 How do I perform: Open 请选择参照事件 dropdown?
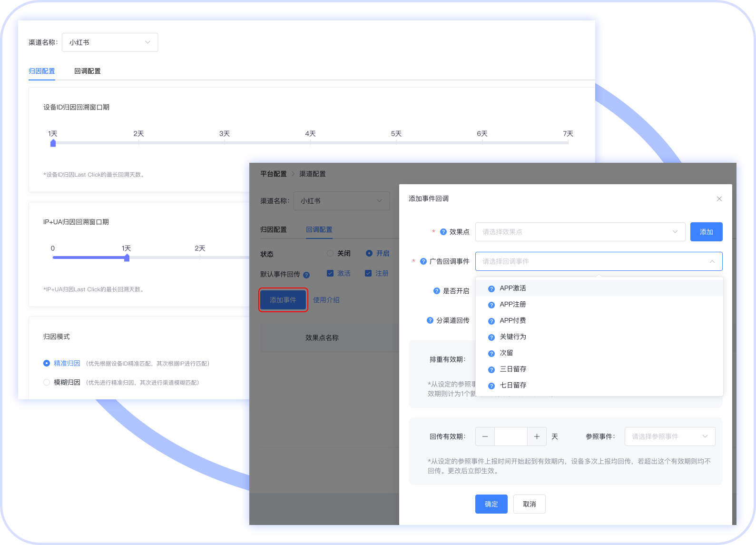coord(670,436)
